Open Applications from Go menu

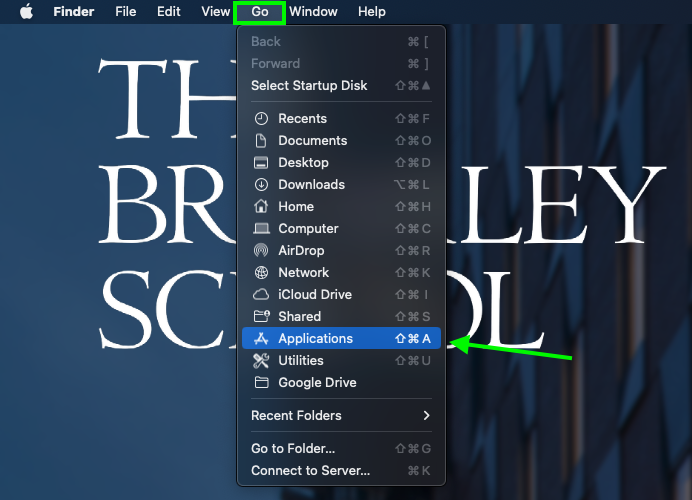pyautogui.click(x=341, y=338)
